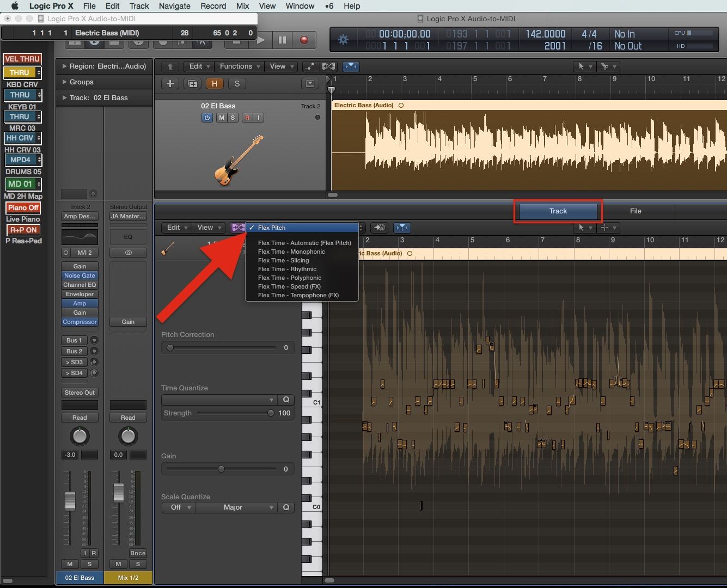Switch to the Track tab in editor
Viewport: 727px width, 588px height.
click(x=558, y=211)
